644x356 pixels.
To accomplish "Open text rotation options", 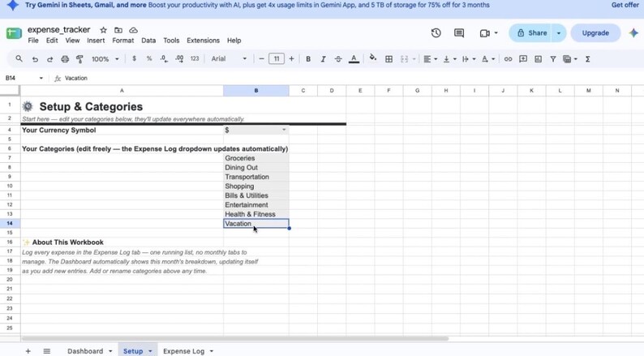I will 488,59.
